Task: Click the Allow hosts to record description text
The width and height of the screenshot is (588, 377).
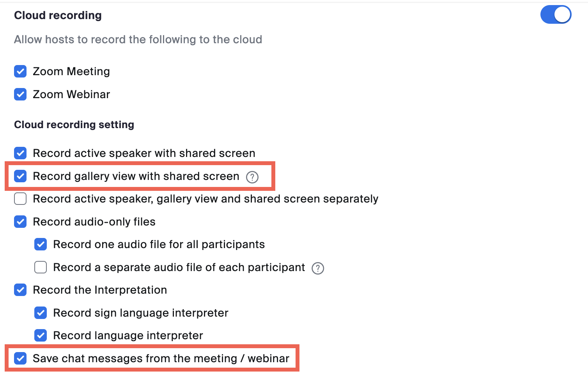Action: pyautogui.click(x=138, y=39)
